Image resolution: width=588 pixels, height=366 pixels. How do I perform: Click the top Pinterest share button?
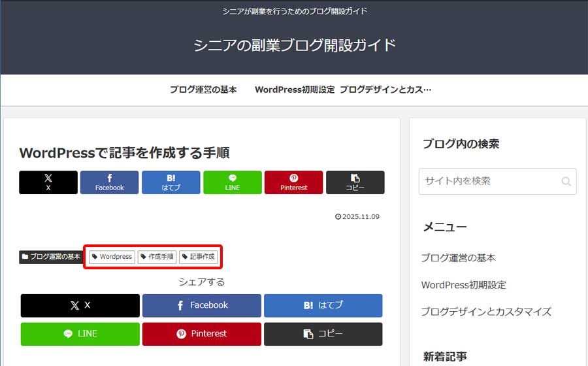(x=293, y=182)
